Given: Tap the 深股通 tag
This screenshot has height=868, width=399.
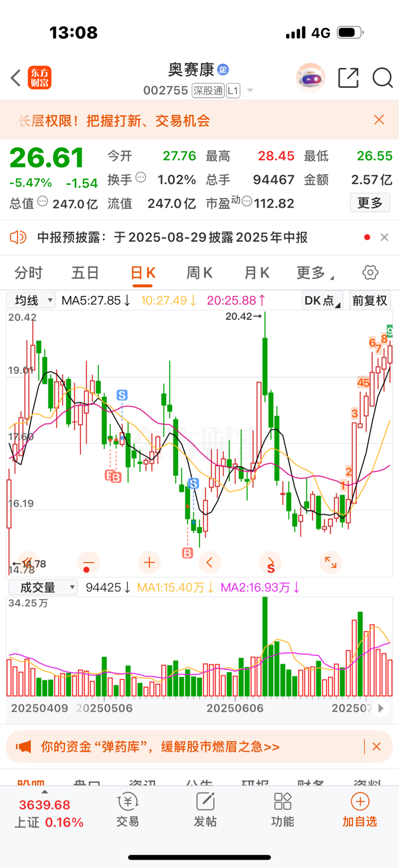Looking at the screenshot, I should 208,91.
